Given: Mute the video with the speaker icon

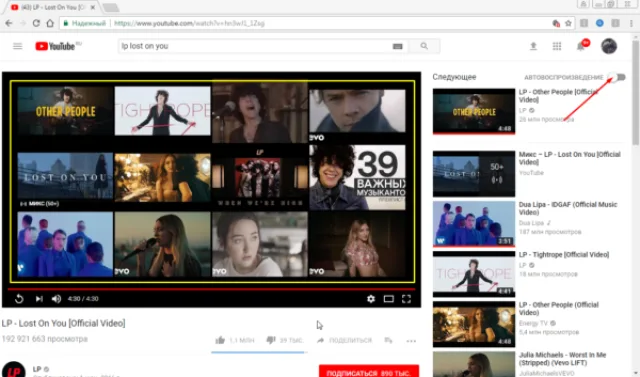Looking at the screenshot, I should (x=56, y=299).
